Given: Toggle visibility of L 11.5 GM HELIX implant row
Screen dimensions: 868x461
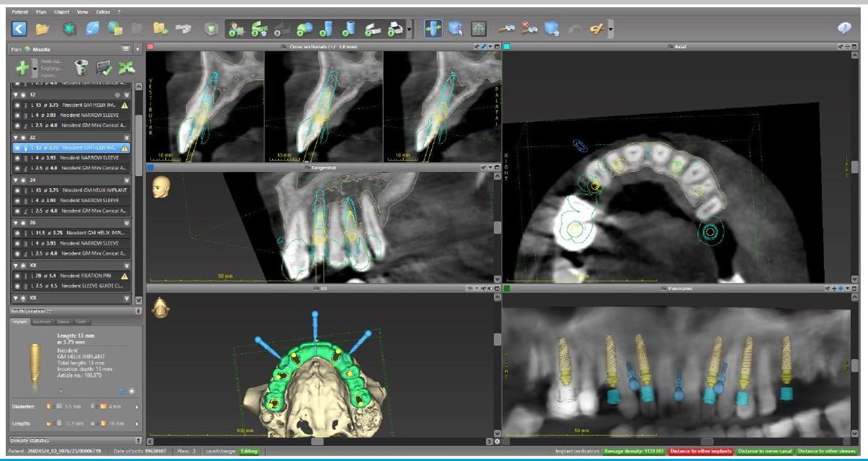Looking at the screenshot, I should 18,232.
